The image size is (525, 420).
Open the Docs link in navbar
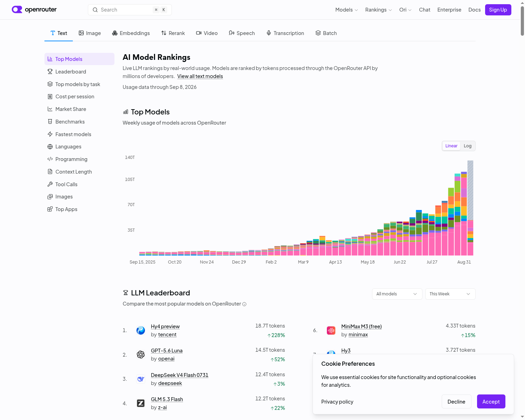tap(475, 10)
